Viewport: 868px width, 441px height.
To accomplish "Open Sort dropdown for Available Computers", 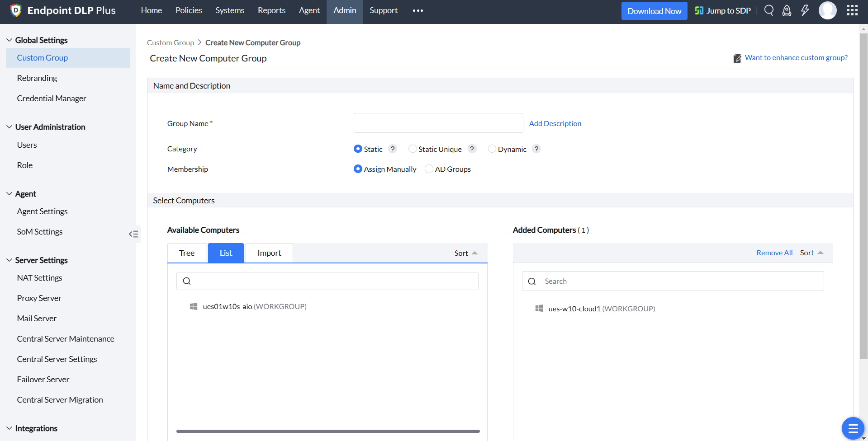I will tap(466, 253).
